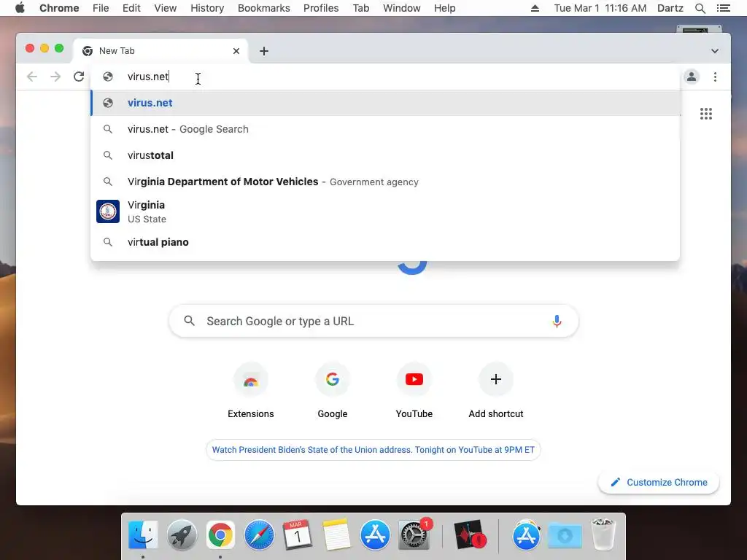The image size is (747, 560).
Task: Click the date and time in menu bar
Action: click(600, 8)
